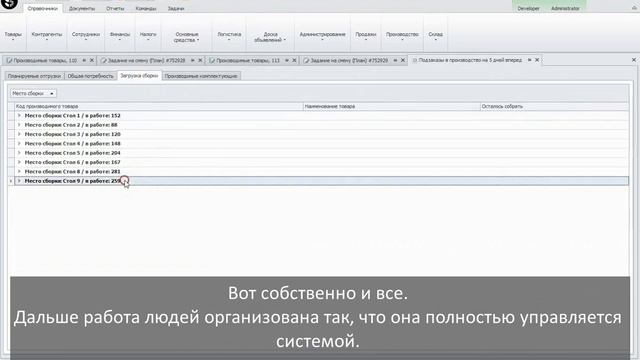Expand the Стол 9 group row

pyautogui.click(x=19, y=181)
